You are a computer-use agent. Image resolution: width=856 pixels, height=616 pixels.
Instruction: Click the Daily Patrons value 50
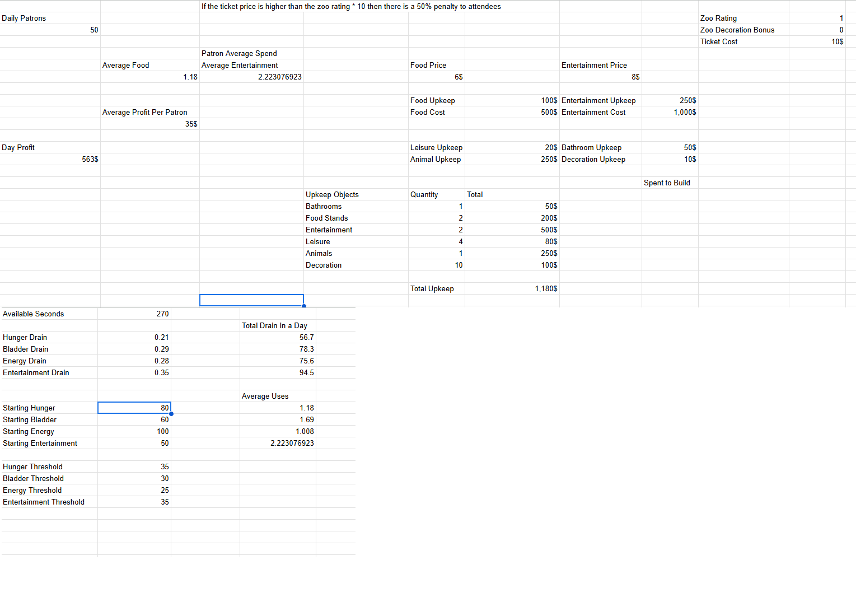50,30
